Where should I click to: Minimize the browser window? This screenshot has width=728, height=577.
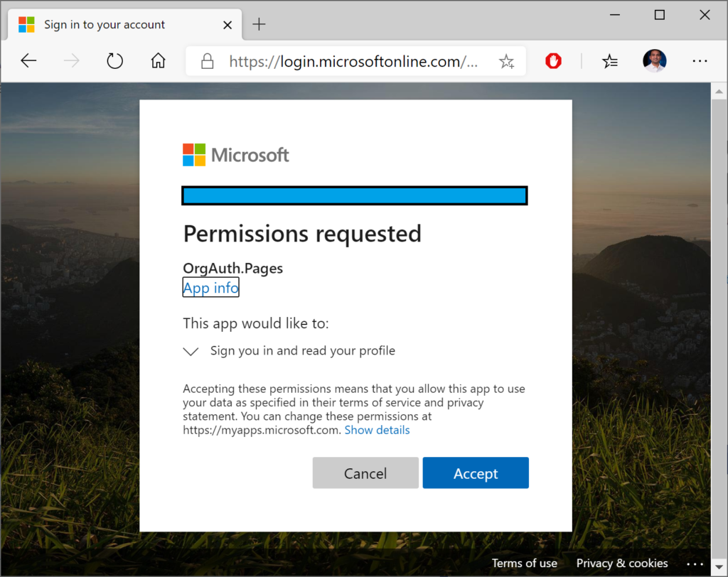click(x=615, y=15)
